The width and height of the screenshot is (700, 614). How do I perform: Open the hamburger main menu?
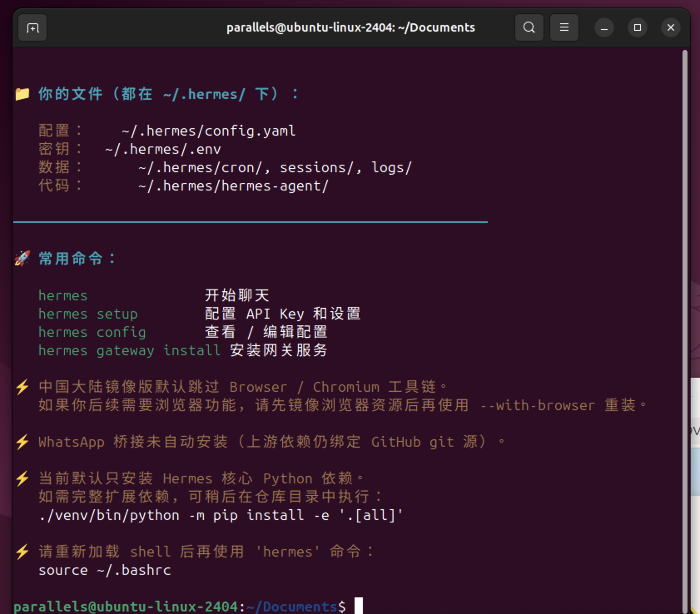coord(564,28)
